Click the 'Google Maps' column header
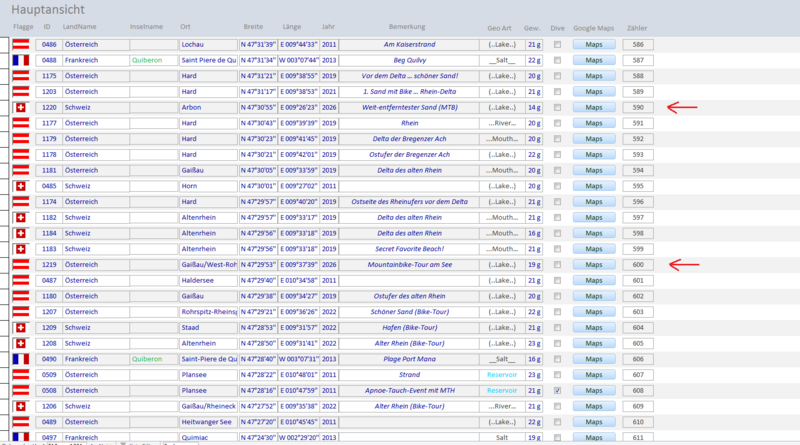 (593, 28)
